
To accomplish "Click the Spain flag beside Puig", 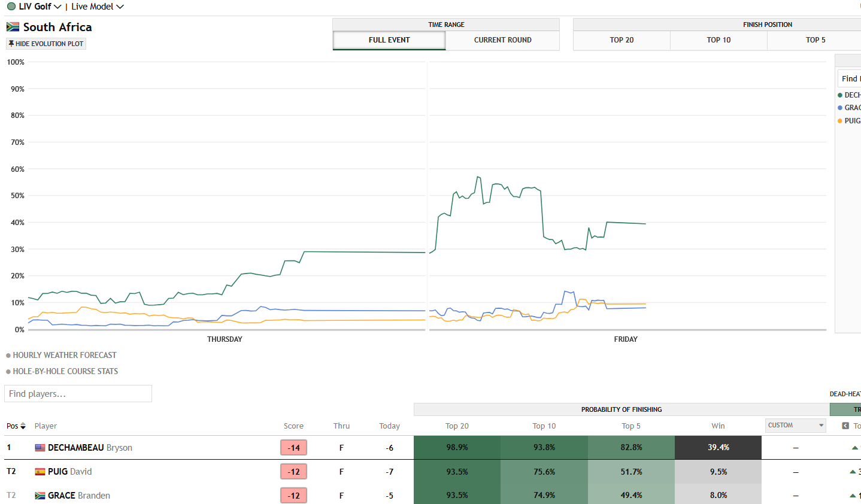I will (x=40, y=472).
